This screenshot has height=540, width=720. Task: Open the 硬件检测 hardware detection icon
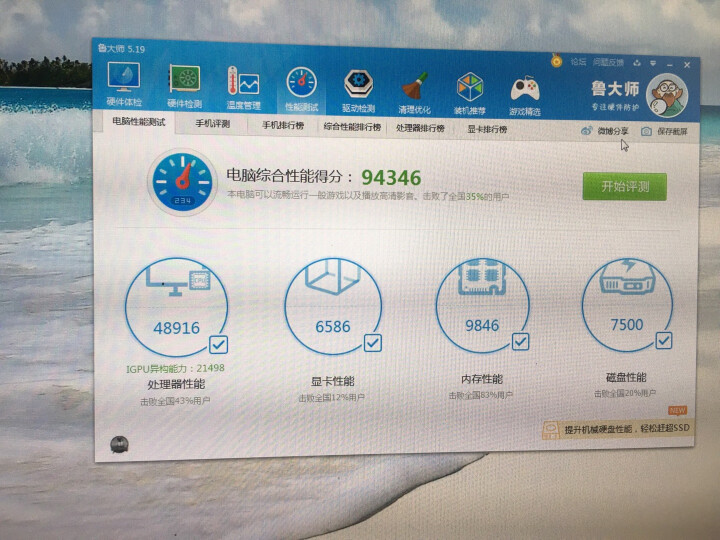(x=185, y=86)
